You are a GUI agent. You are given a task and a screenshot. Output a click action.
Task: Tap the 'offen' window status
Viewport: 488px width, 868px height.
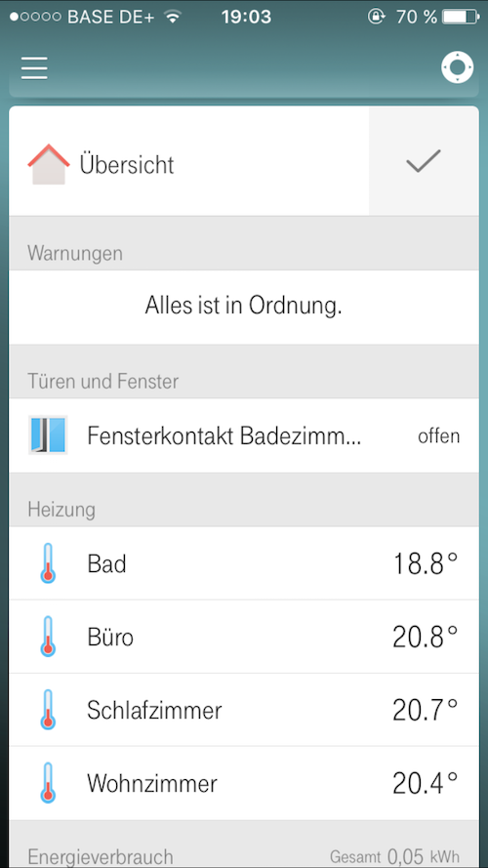439,436
